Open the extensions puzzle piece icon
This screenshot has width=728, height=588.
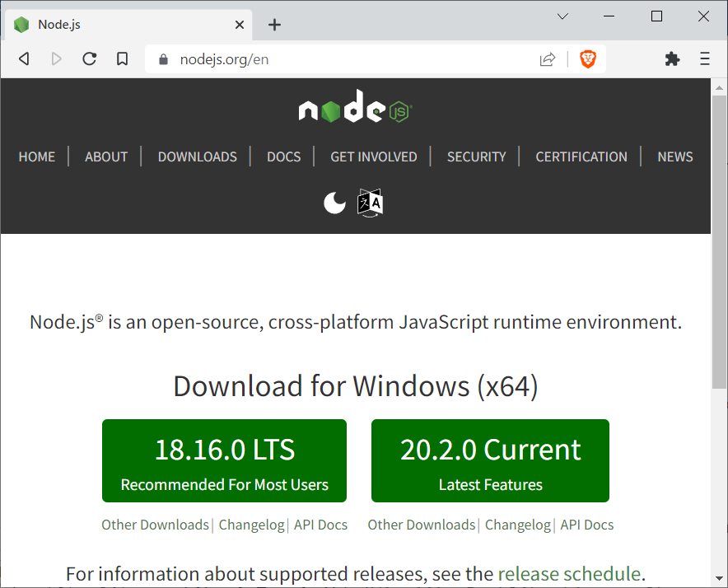tap(672, 58)
